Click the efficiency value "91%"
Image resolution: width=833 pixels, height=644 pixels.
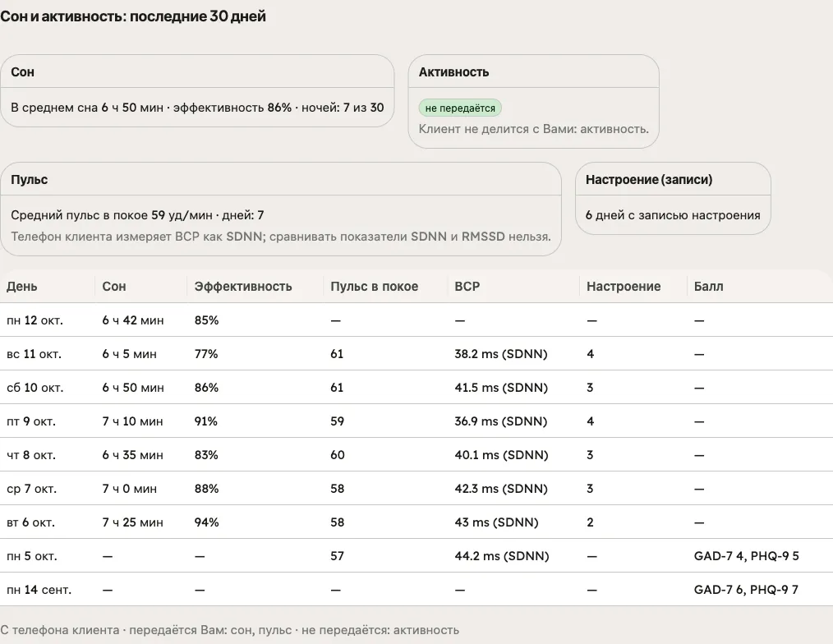206,421
